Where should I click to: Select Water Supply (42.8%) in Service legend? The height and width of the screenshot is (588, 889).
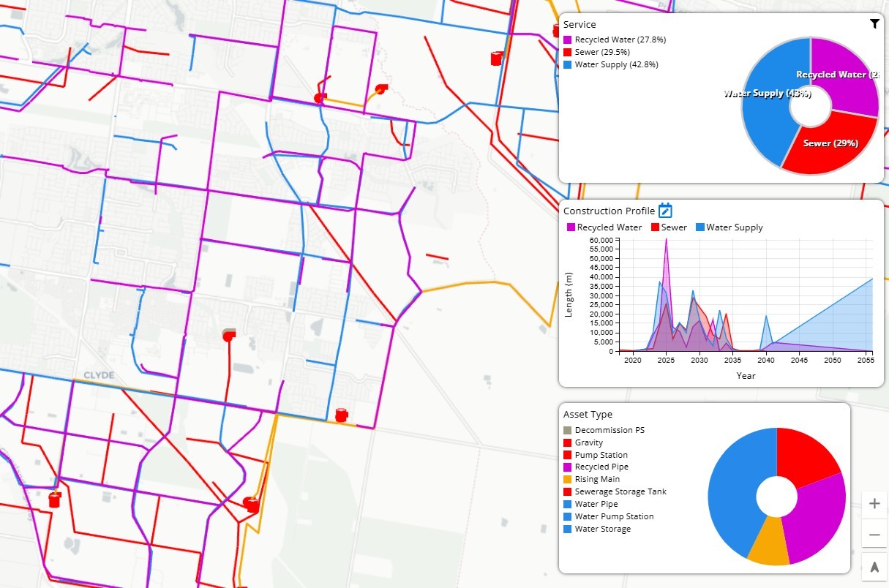(615, 64)
